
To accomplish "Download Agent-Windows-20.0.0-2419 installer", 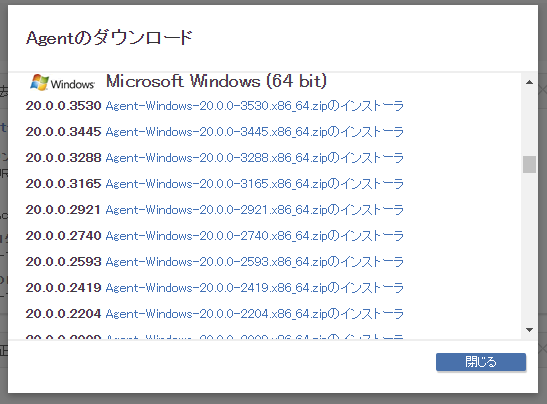I will (x=254, y=288).
